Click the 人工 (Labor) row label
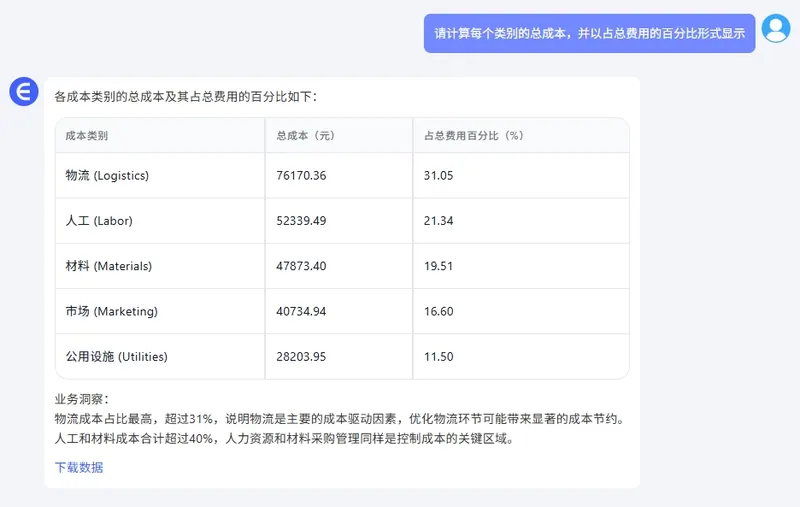 [x=99, y=220]
